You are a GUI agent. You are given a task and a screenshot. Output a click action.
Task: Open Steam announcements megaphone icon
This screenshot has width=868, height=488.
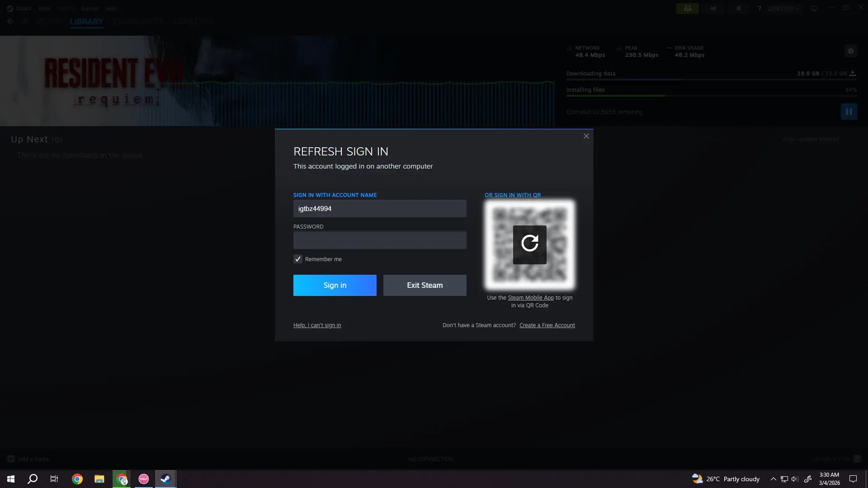click(713, 9)
